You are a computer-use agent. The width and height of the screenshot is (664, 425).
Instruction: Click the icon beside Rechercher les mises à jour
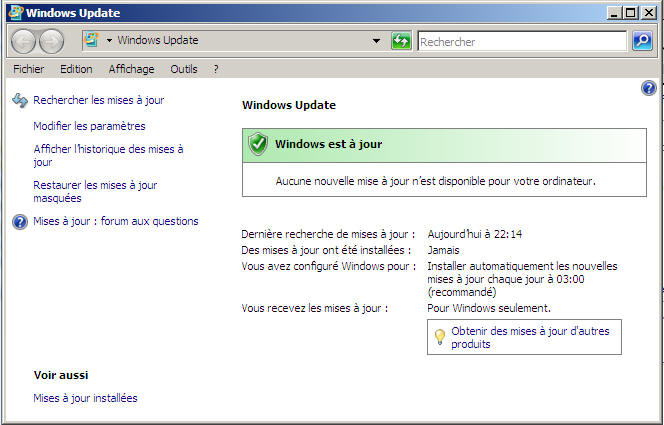click(x=20, y=101)
